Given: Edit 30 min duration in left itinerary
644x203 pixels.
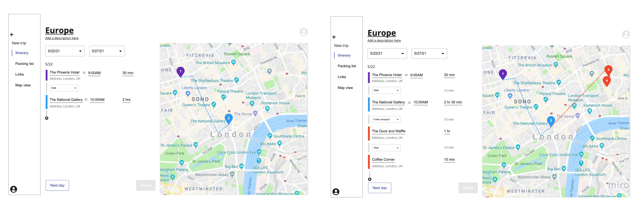Looking at the screenshot, I should (x=128, y=73).
